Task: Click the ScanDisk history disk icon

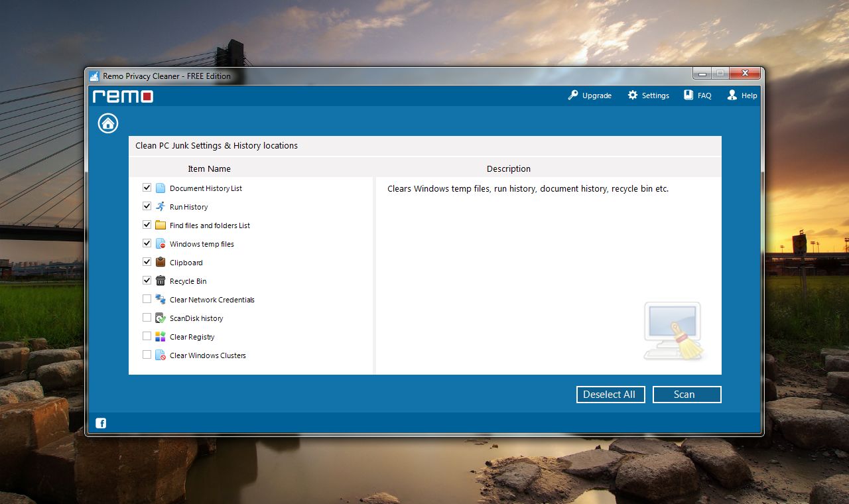Action: [x=161, y=318]
